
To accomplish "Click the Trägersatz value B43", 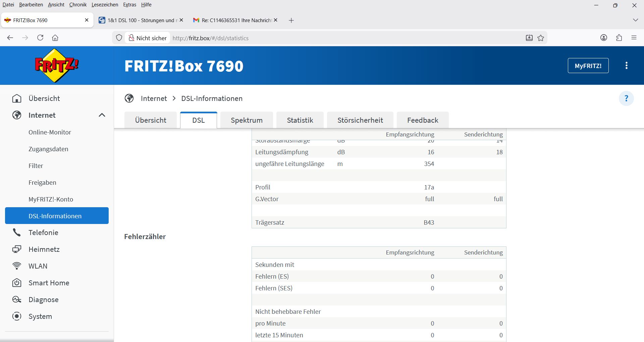I will (x=429, y=222).
